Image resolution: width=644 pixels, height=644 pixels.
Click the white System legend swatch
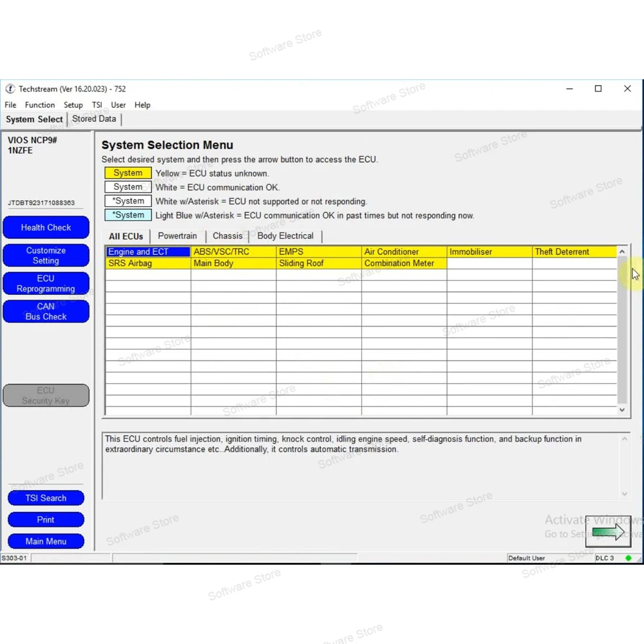[128, 187]
